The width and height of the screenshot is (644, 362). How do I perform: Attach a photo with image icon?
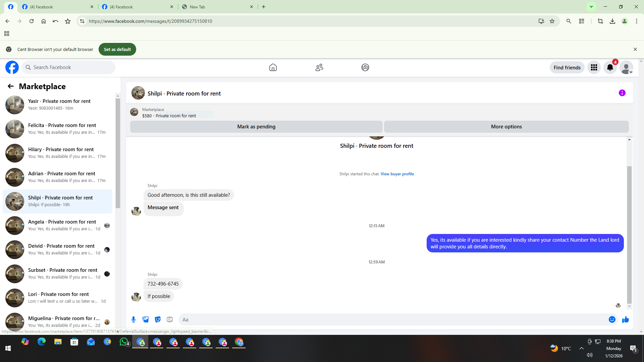point(146,319)
